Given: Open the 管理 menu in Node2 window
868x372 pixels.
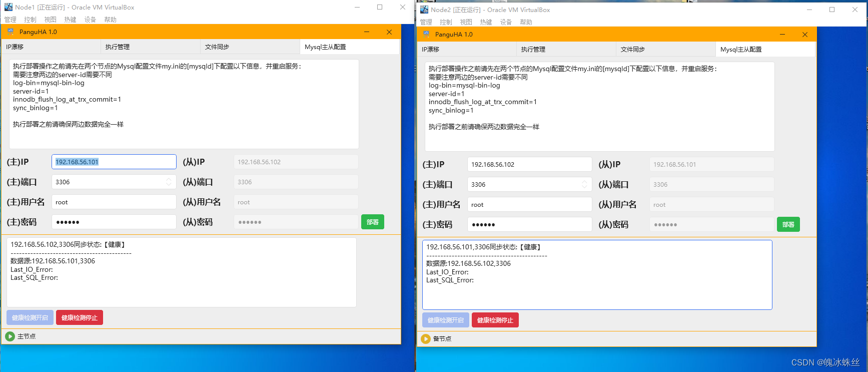Looking at the screenshot, I should tap(426, 22).
